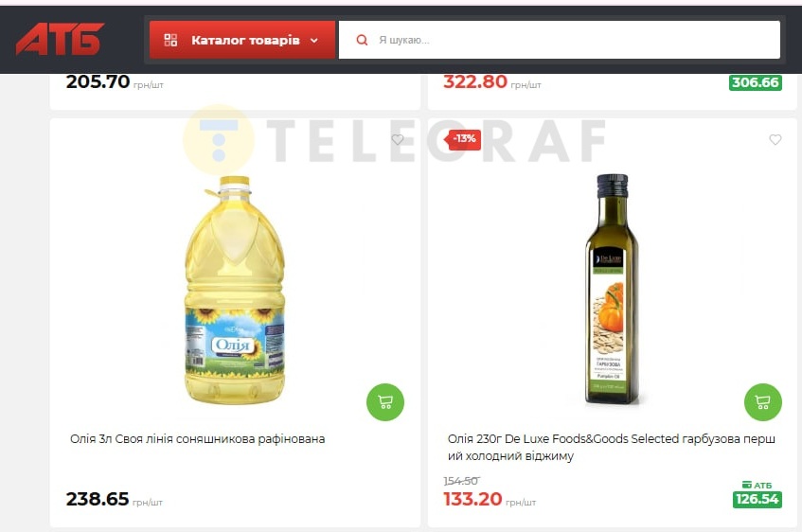Favorite the sunflower oil with the heart
Screen dimensions: 802x532
coord(398,139)
